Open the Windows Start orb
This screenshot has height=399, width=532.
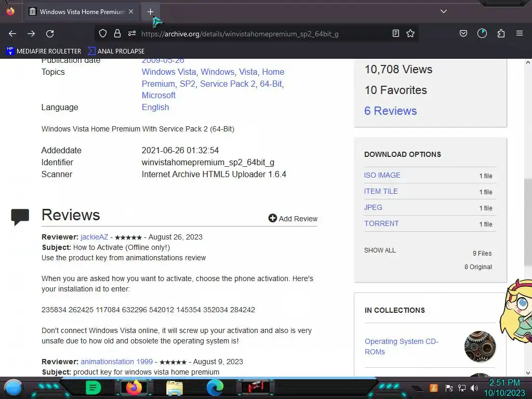pos(14,388)
